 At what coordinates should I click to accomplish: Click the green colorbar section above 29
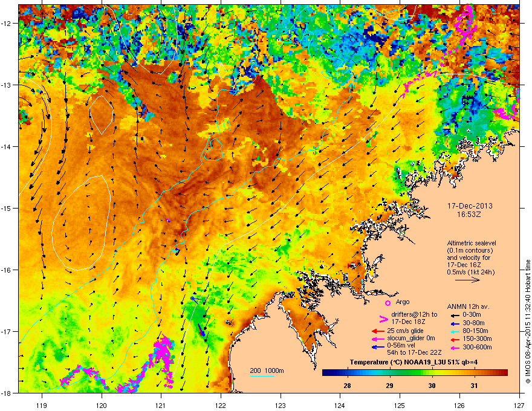tap(390, 373)
